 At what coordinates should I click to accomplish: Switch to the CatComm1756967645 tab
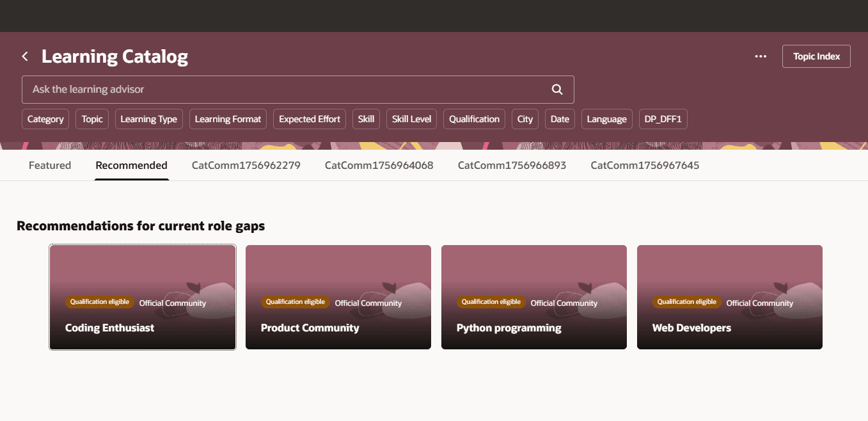pyautogui.click(x=644, y=164)
